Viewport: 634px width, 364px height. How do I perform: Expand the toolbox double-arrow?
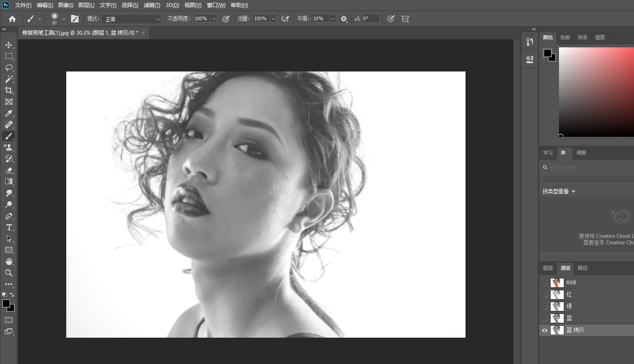coord(4,29)
